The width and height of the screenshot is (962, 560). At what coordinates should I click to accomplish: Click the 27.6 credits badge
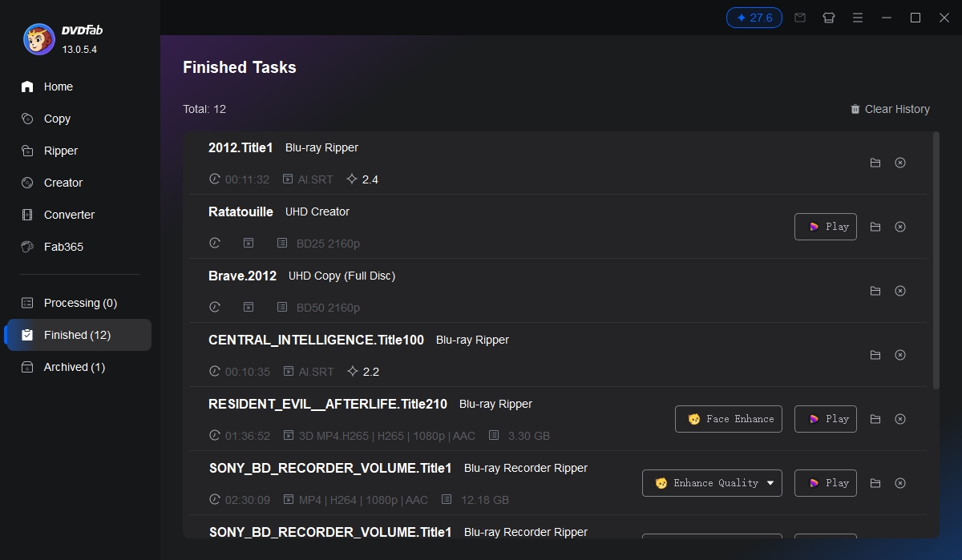click(754, 18)
